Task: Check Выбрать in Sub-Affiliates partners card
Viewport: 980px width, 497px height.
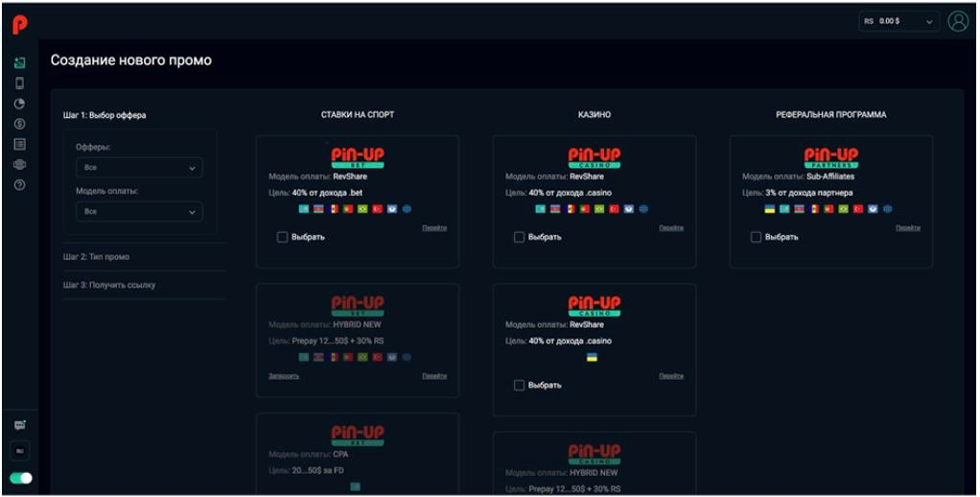Action: point(756,237)
